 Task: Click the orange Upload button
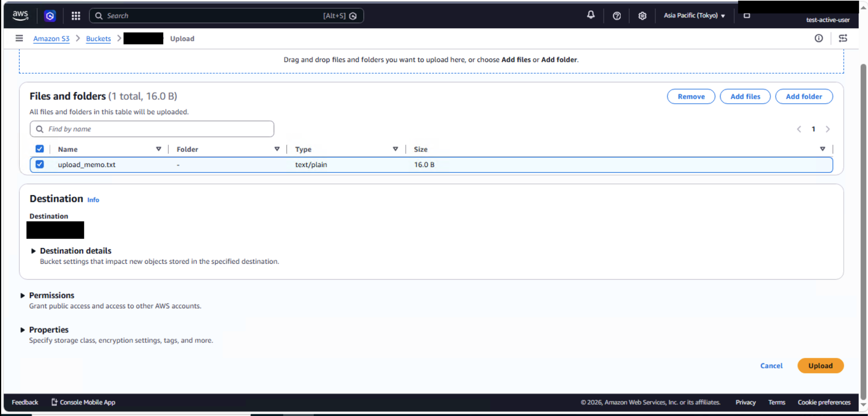[820, 365]
